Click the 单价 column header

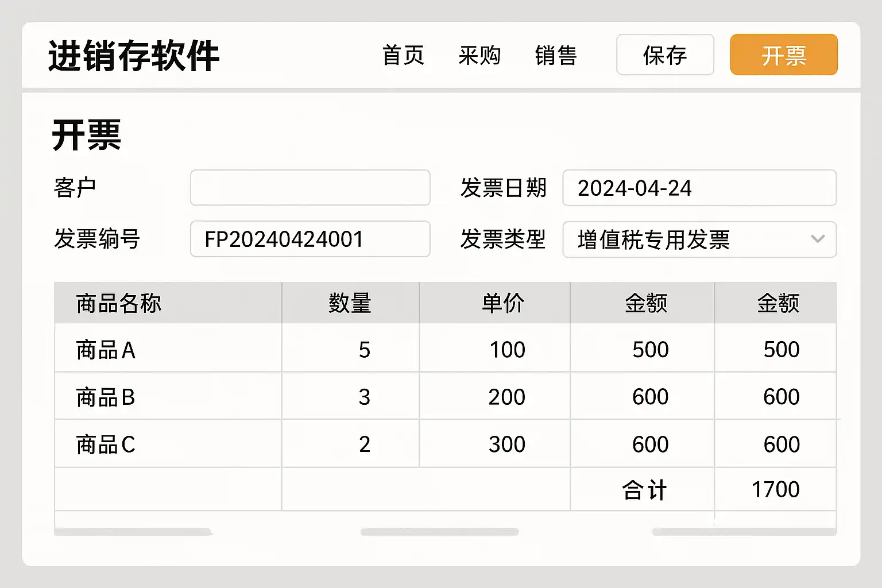pyautogui.click(x=502, y=303)
